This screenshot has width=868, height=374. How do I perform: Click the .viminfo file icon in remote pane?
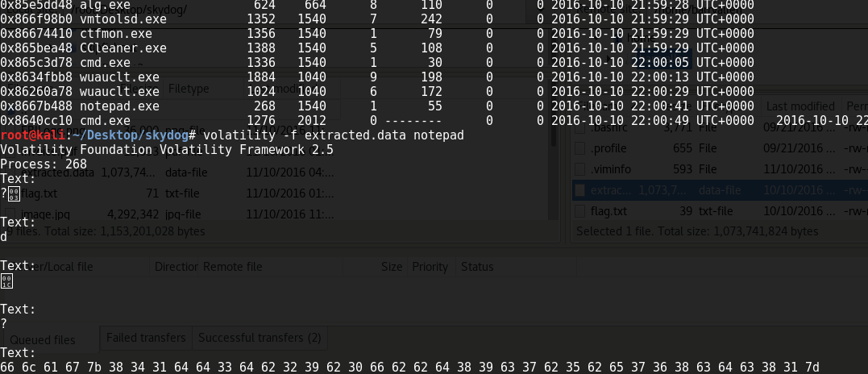coord(580,169)
